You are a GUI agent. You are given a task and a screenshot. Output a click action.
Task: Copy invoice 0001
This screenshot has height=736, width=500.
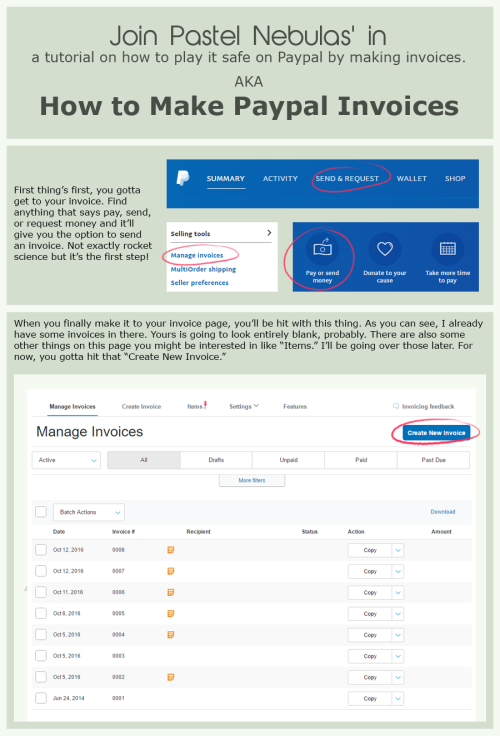370,698
